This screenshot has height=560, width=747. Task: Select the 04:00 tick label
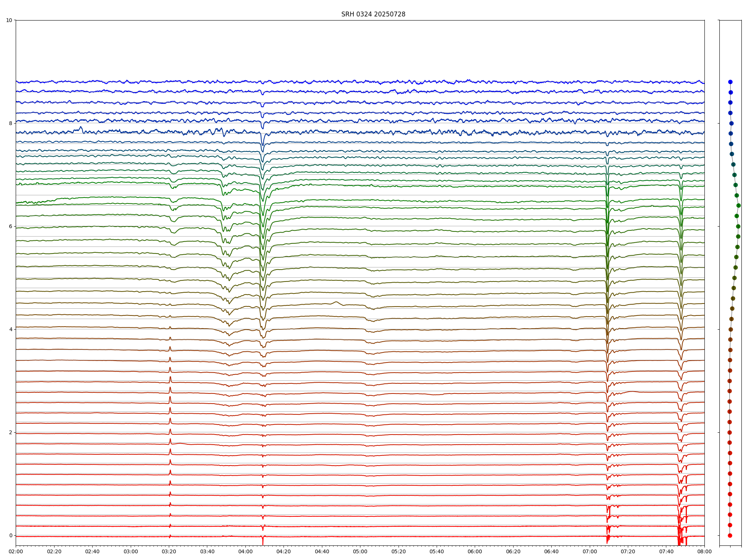pyautogui.click(x=245, y=551)
